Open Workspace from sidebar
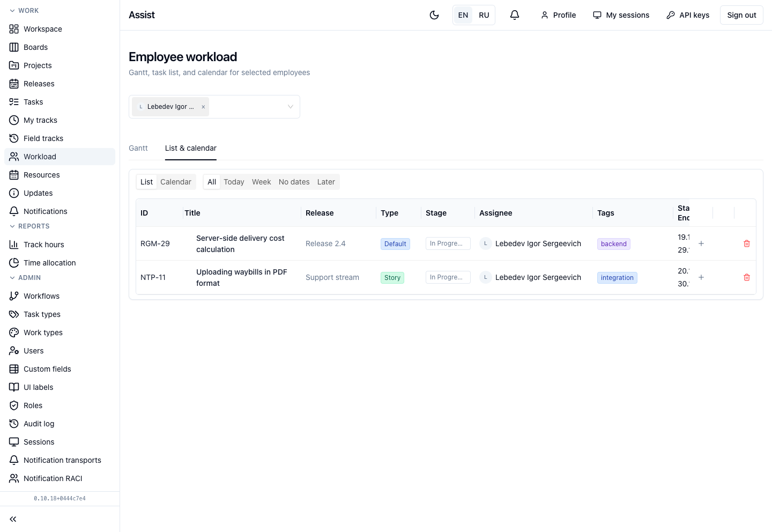 click(x=60, y=29)
